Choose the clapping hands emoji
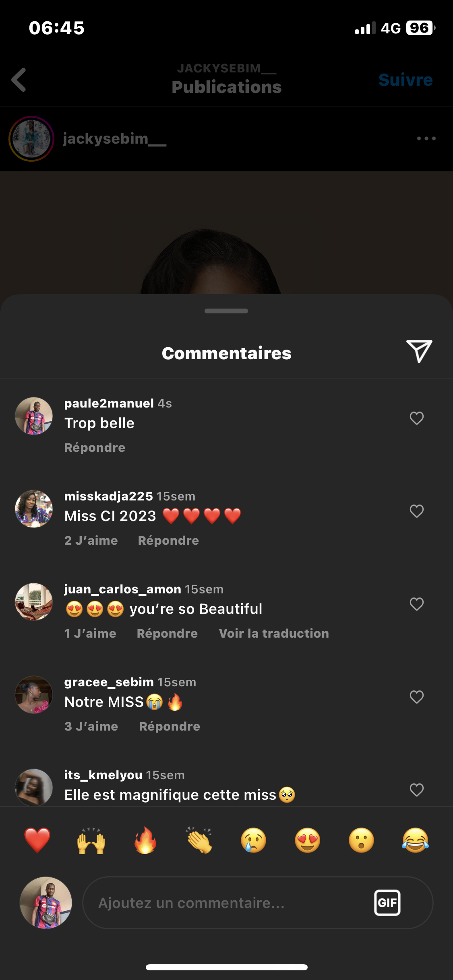The width and height of the screenshot is (453, 980). coord(199,840)
